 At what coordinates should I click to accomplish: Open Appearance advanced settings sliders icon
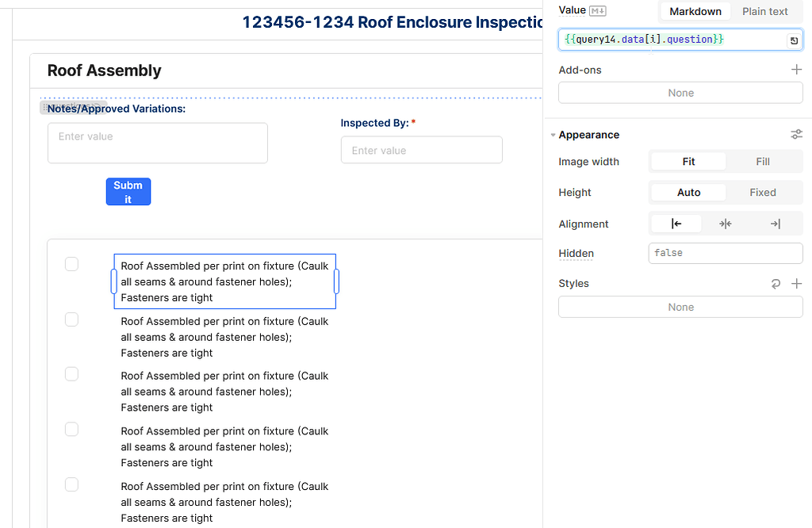pos(796,135)
